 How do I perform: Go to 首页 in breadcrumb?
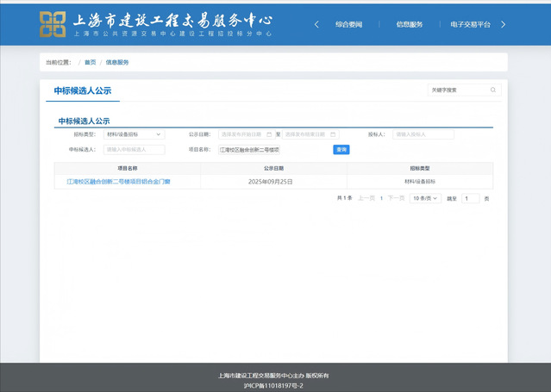coord(90,63)
